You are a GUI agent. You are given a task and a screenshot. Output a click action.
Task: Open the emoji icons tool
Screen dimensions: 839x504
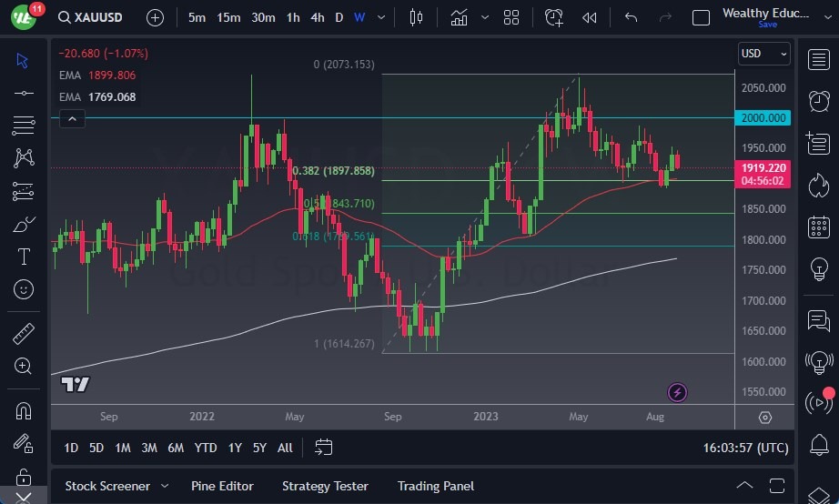[24, 289]
